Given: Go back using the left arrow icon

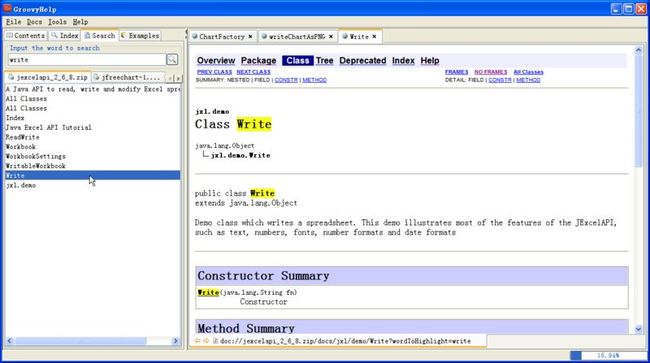Looking at the screenshot, I should tap(197, 341).
